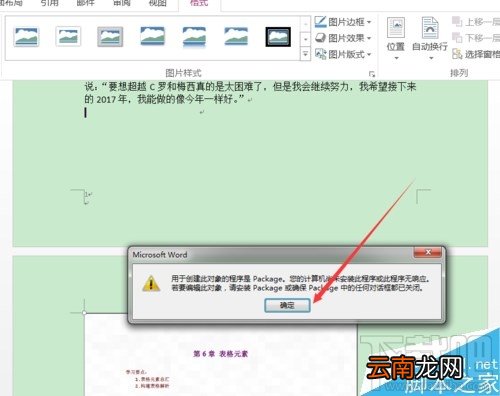Click text line '的 2017 年，我能做的像今年一样好。'
The image size is (500, 396).
click(x=165, y=99)
